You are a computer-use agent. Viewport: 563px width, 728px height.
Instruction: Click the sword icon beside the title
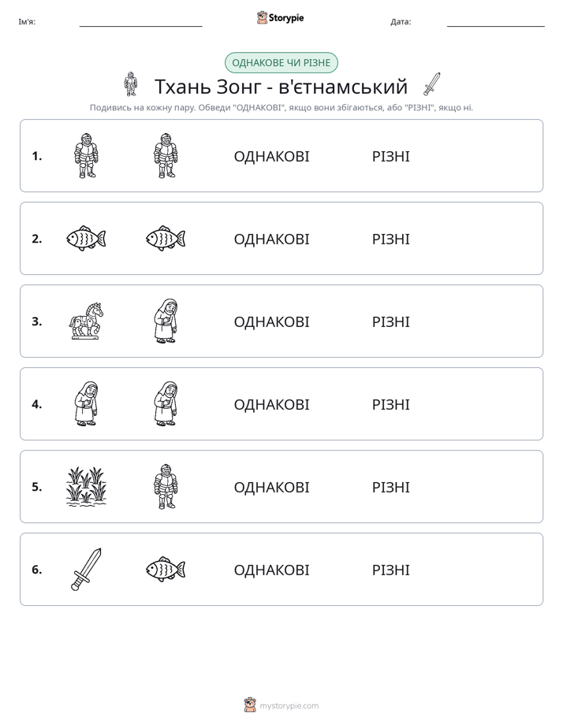(432, 84)
